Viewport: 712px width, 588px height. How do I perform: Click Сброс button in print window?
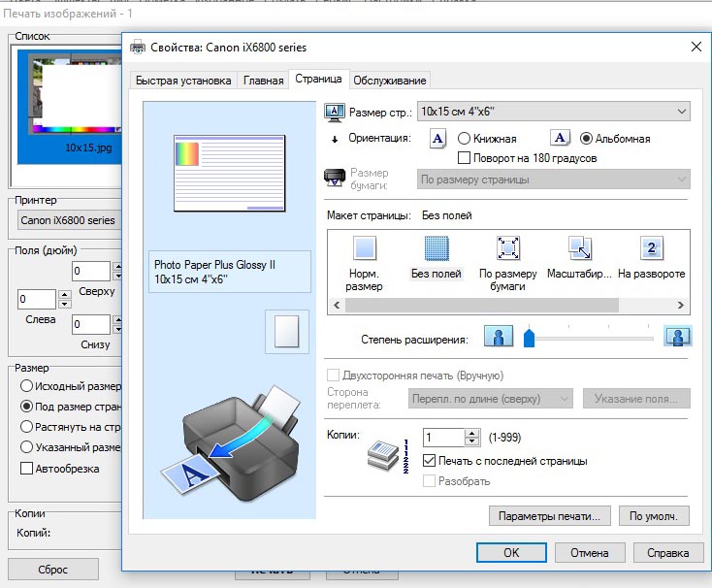tap(53, 570)
